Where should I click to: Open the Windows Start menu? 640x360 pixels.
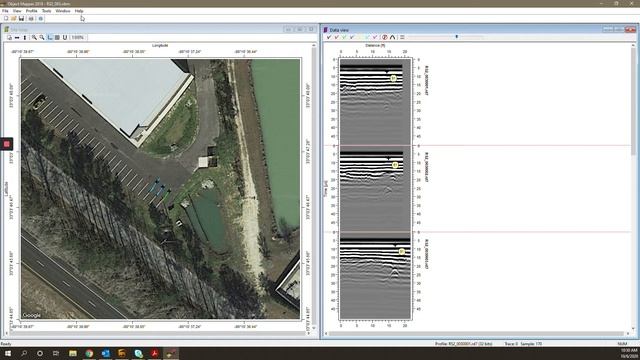(7, 353)
